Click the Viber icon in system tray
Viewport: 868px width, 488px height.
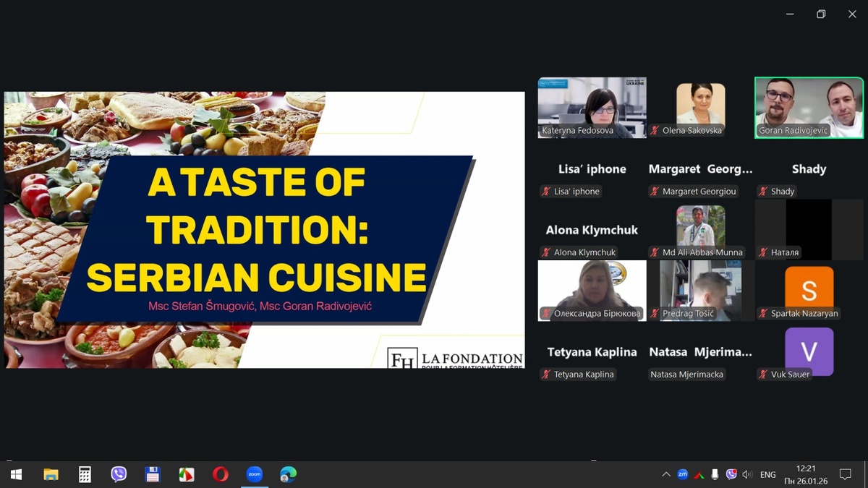coord(731,474)
